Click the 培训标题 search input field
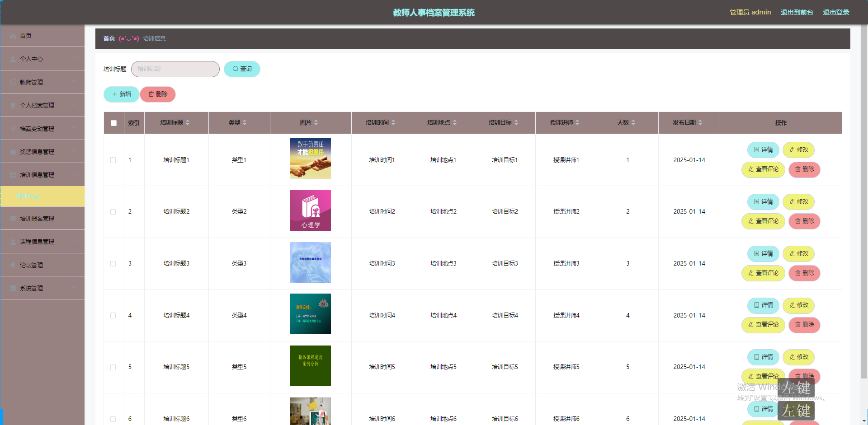 pyautogui.click(x=175, y=69)
